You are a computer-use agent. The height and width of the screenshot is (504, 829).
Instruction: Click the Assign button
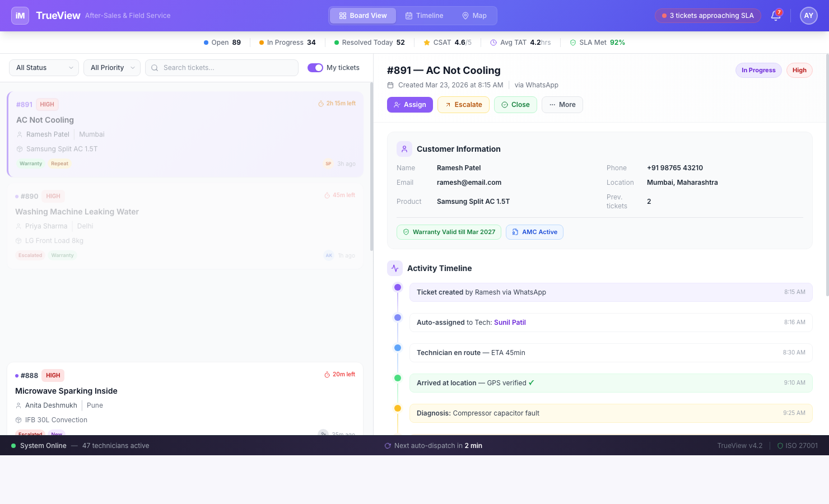coord(409,104)
